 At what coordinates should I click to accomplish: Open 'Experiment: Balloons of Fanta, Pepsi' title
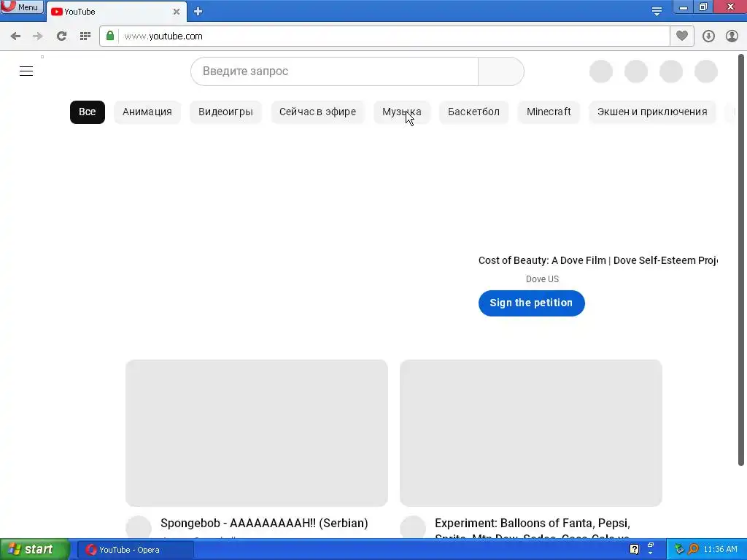(533, 528)
